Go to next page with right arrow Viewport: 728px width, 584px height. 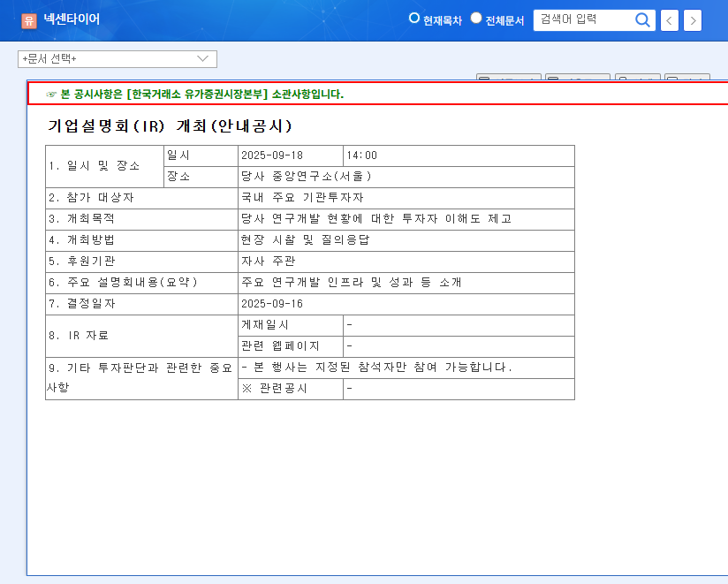pyautogui.click(x=693, y=20)
